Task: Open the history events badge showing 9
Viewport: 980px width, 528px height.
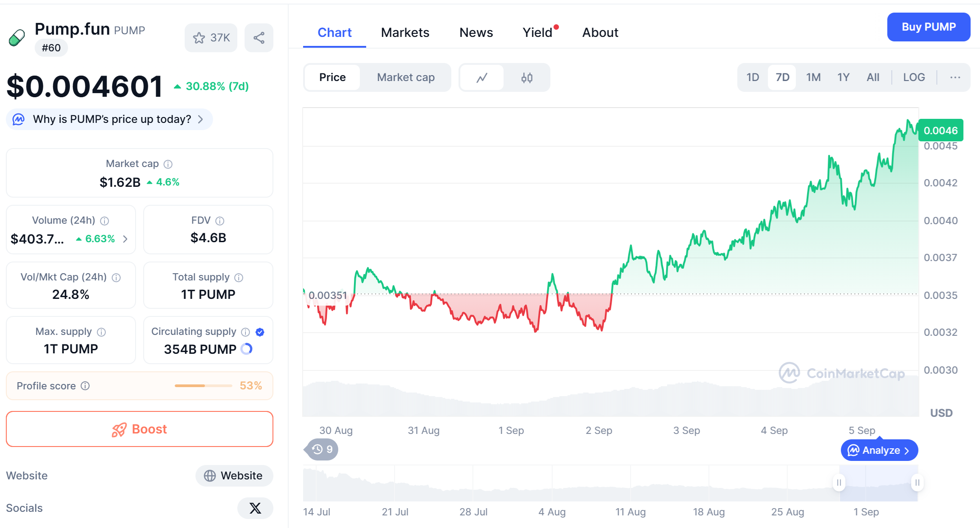Action: 321,449
